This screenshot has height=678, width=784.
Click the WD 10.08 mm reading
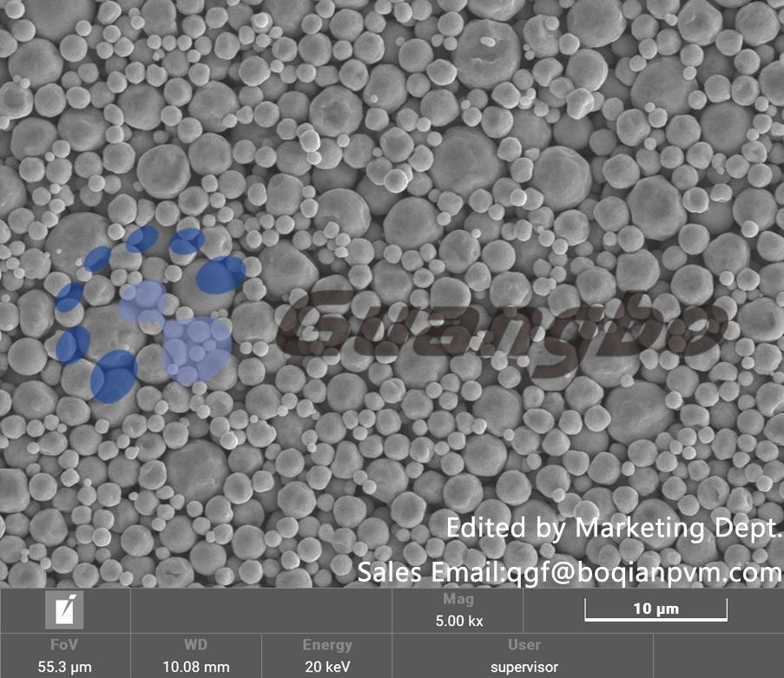pos(195,668)
